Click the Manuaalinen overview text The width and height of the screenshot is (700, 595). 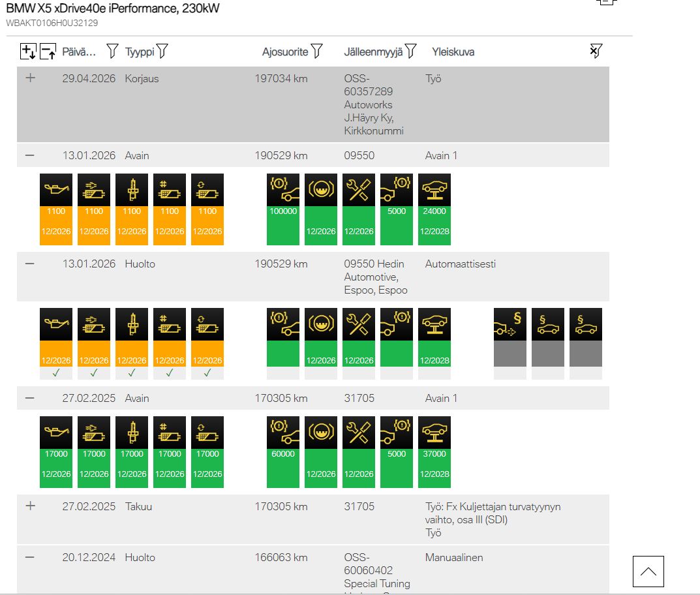(454, 558)
